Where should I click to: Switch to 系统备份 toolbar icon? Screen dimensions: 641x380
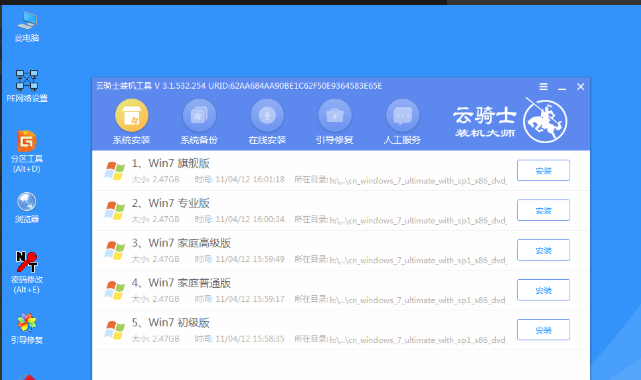199,122
